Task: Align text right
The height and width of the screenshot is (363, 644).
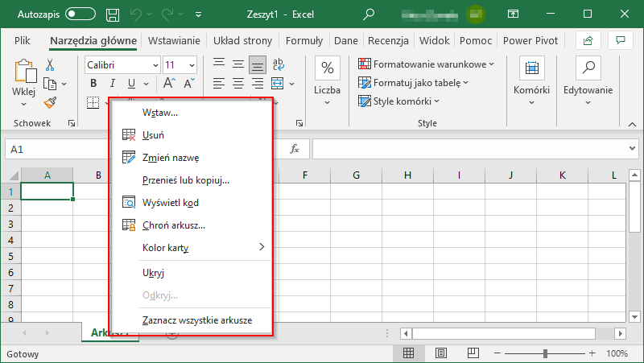Action: [x=258, y=84]
